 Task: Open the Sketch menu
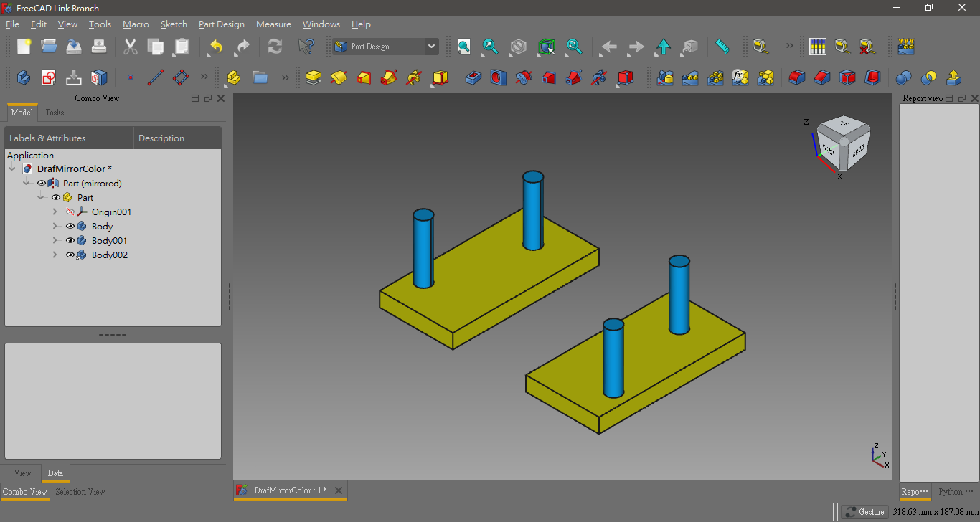tap(174, 24)
